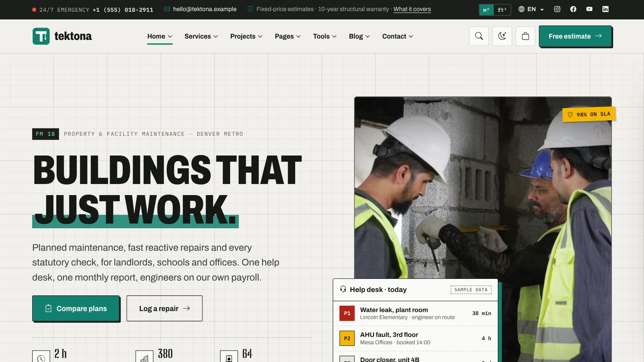Click the Log a repair button

pos(164,308)
